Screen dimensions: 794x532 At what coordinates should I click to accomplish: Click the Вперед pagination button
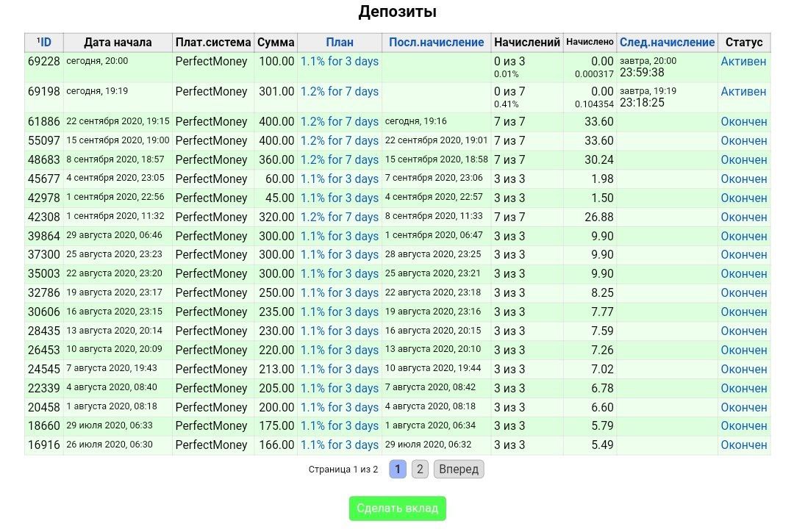click(459, 470)
